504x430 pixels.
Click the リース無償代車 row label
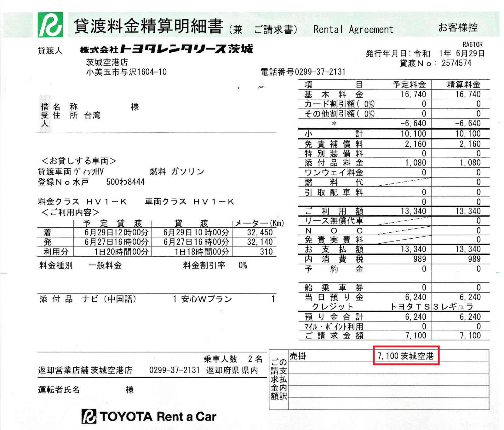click(x=334, y=221)
